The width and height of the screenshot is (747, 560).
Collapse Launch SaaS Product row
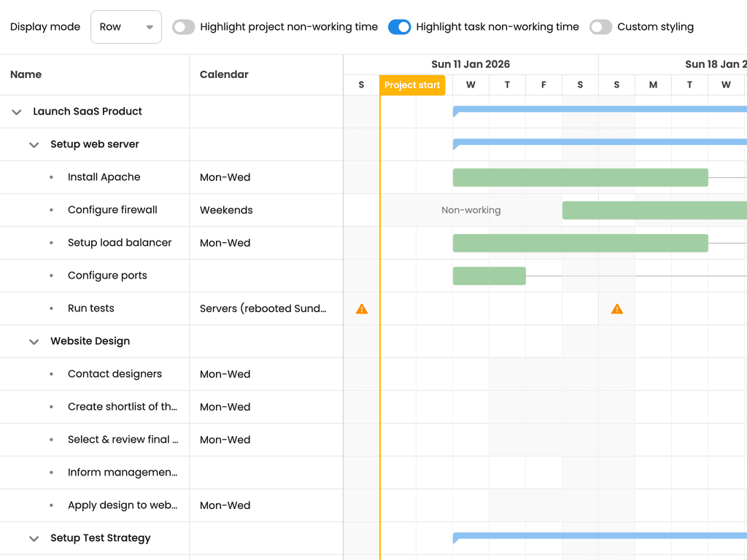[x=17, y=112]
